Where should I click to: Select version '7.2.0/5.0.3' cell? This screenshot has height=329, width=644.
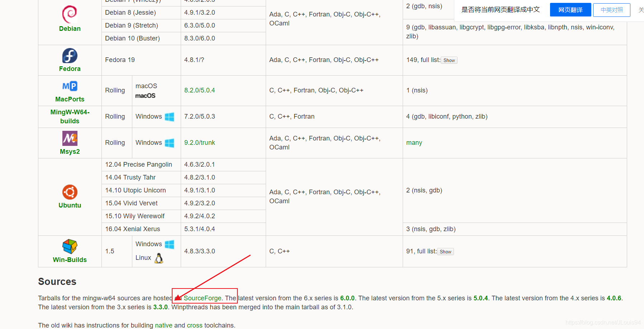(x=223, y=117)
